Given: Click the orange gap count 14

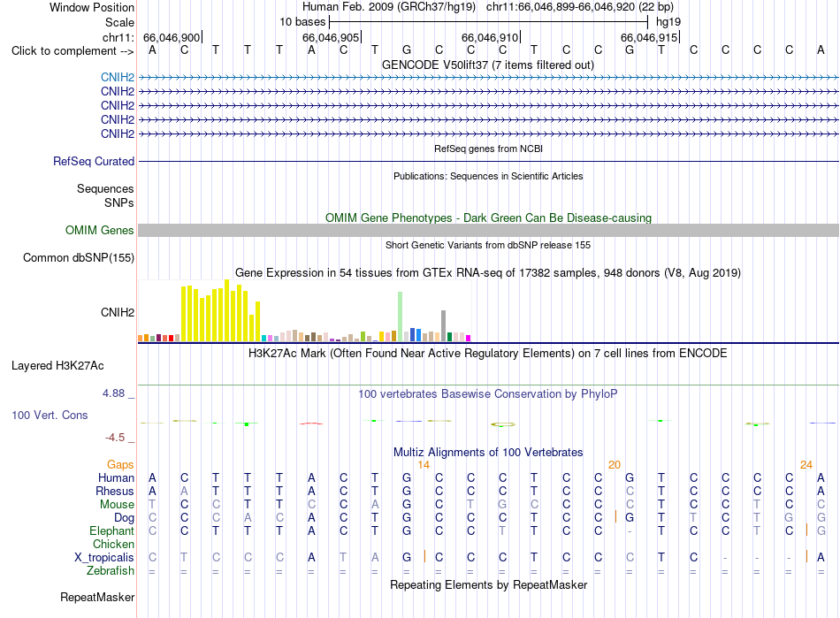Looking at the screenshot, I should pos(424,465).
